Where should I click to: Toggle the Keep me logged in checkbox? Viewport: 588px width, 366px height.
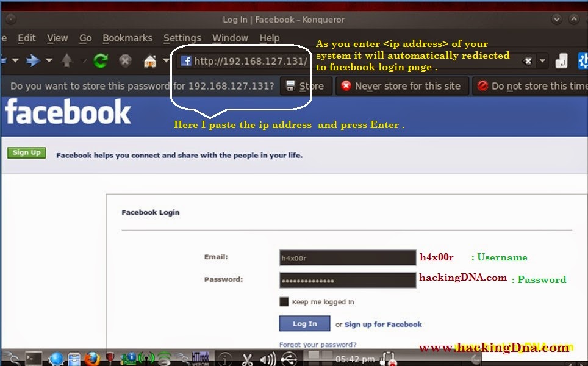click(284, 301)
